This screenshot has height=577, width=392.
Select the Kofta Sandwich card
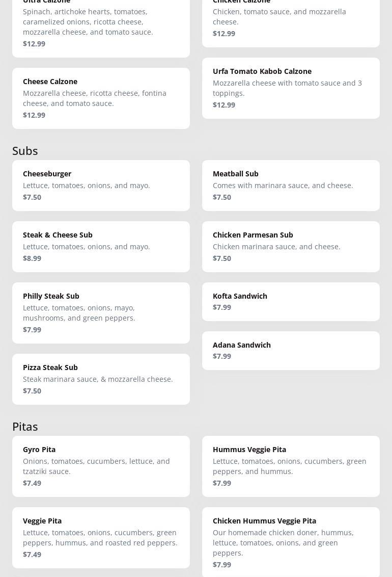click(291, 301)
